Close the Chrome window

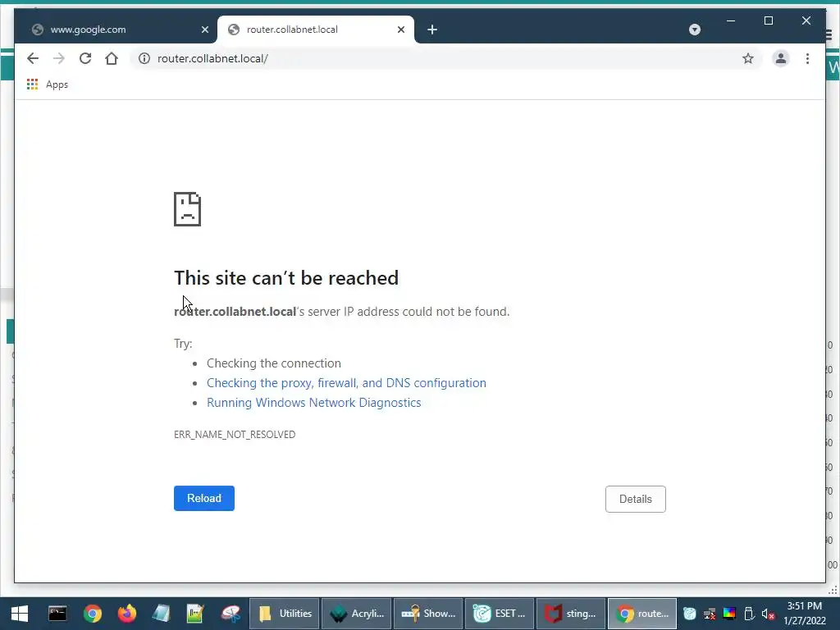(806, 21)
